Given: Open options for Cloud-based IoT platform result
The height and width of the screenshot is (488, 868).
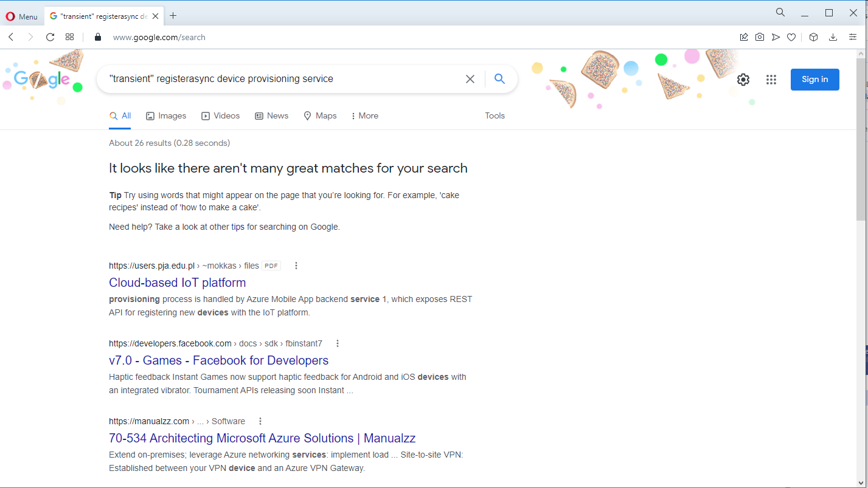Looking at the screenshot, I should 296,266.
